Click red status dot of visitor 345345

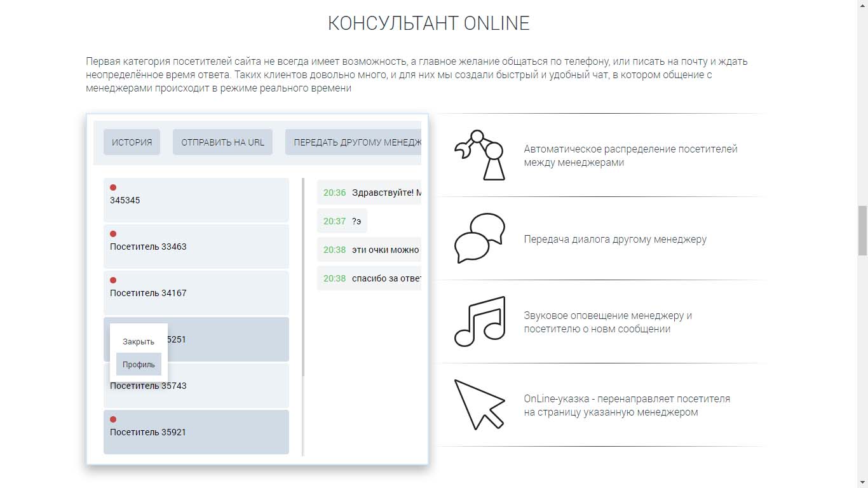(x=113, y=187)
